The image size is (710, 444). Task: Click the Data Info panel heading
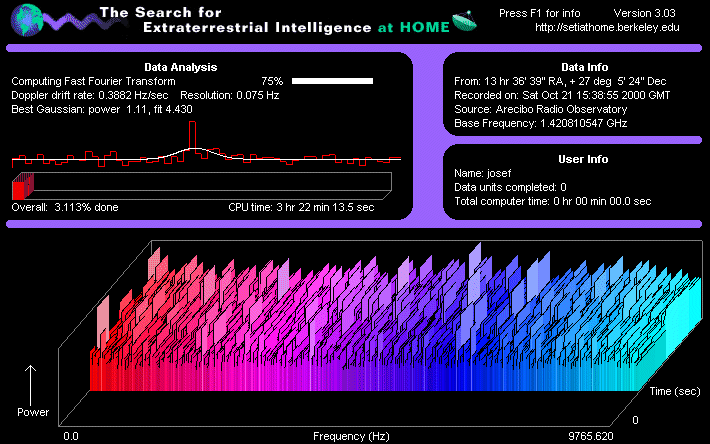[573, 67]
